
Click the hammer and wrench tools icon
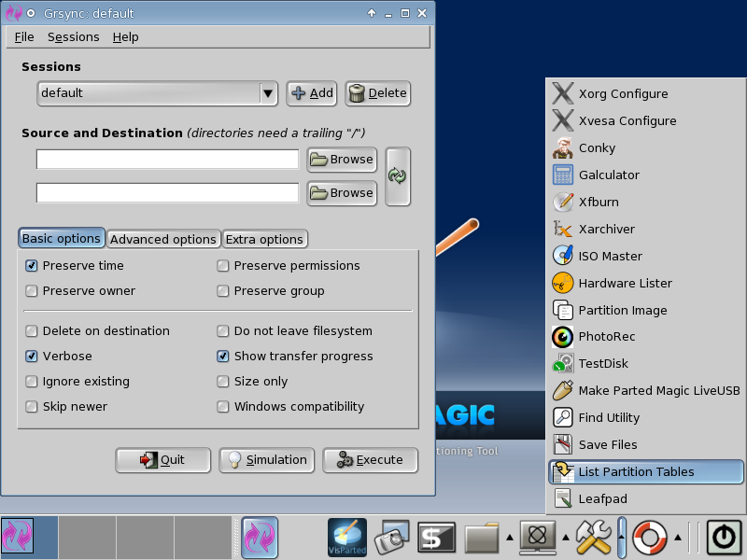594,538
